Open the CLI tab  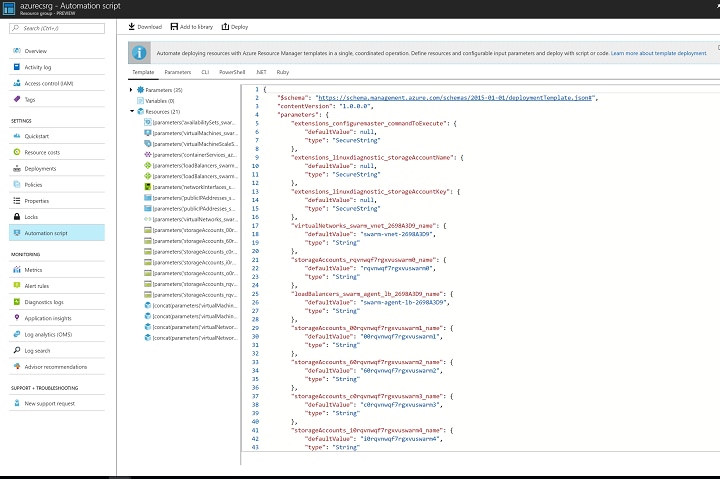(x=205, y=72)
